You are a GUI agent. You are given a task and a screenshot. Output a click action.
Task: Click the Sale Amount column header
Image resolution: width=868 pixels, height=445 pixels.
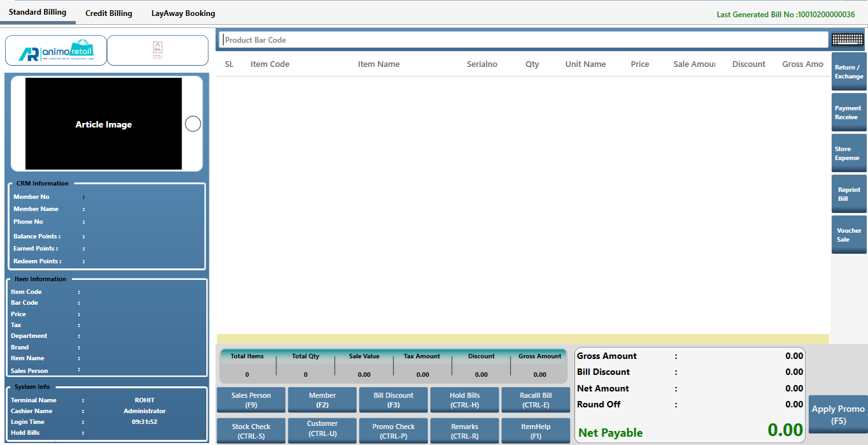coord(694,64)
